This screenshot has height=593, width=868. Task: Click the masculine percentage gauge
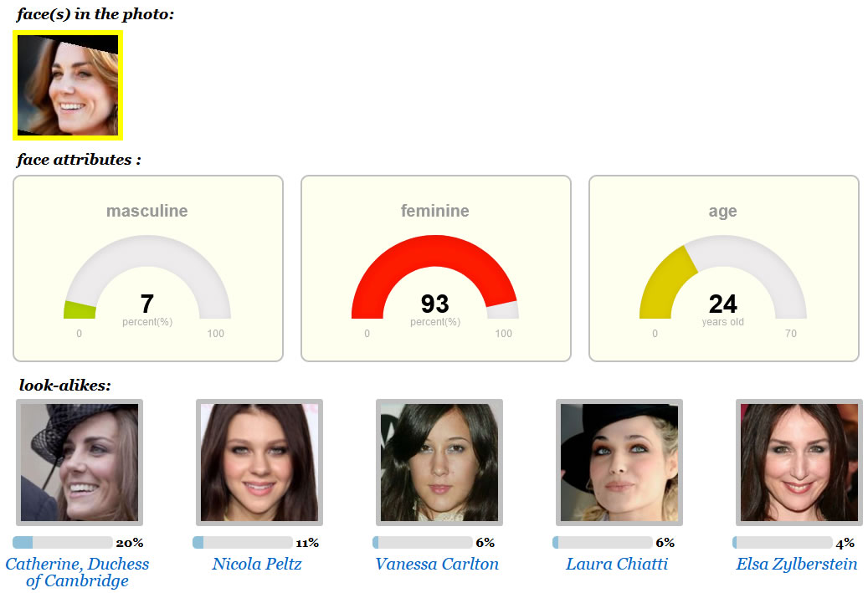(147, 277)
